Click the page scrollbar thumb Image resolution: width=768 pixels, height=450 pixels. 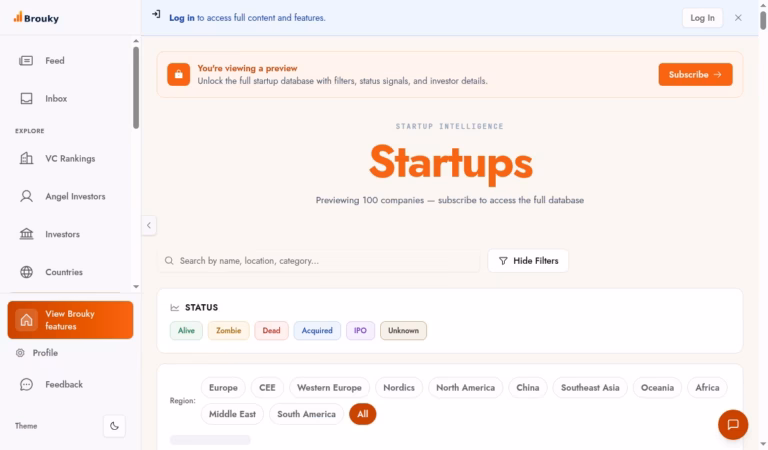coord(763,20)
